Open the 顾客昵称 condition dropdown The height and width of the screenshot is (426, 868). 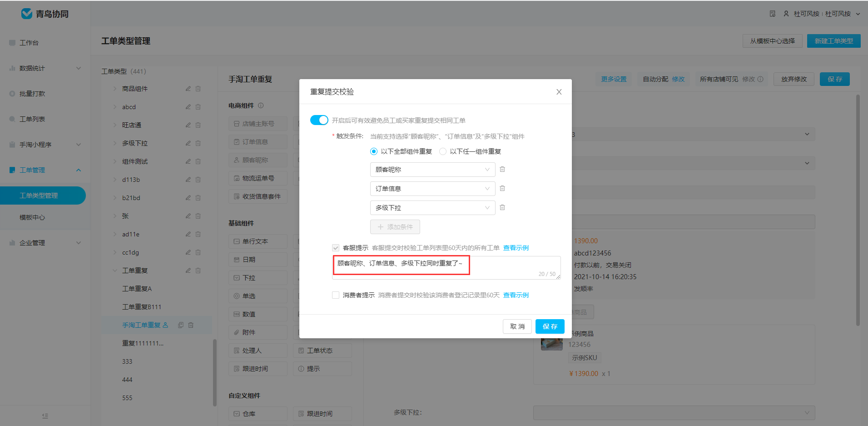432,170
